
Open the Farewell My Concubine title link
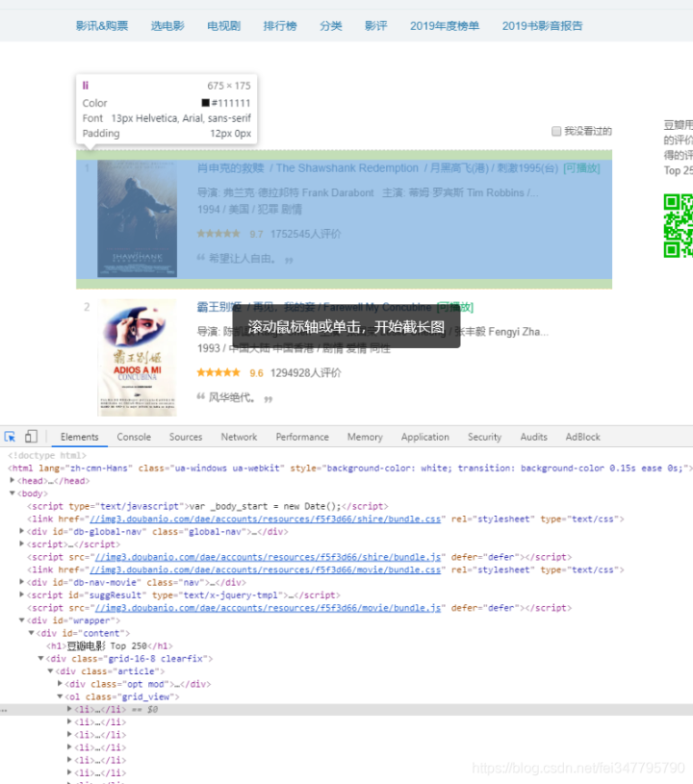[314, 307]
